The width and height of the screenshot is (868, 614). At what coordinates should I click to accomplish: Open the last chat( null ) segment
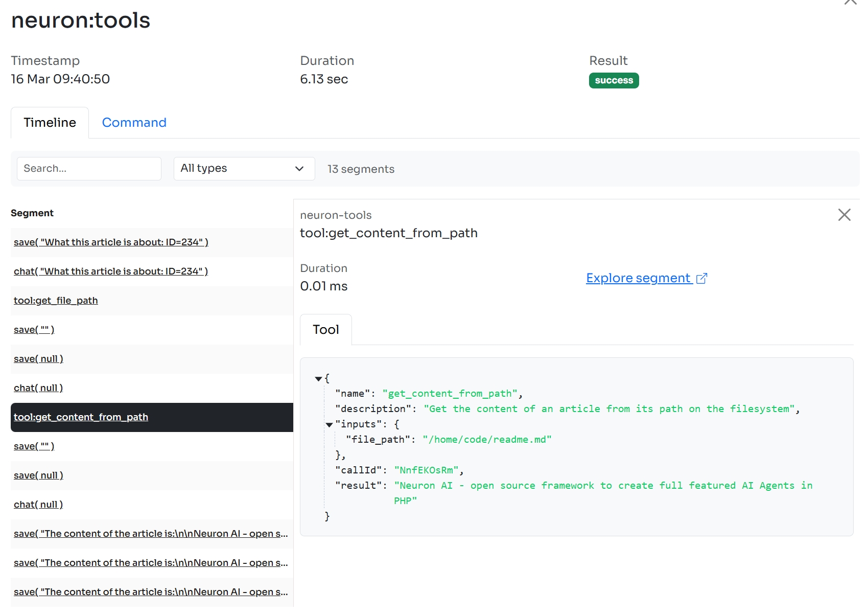(38, 505)
